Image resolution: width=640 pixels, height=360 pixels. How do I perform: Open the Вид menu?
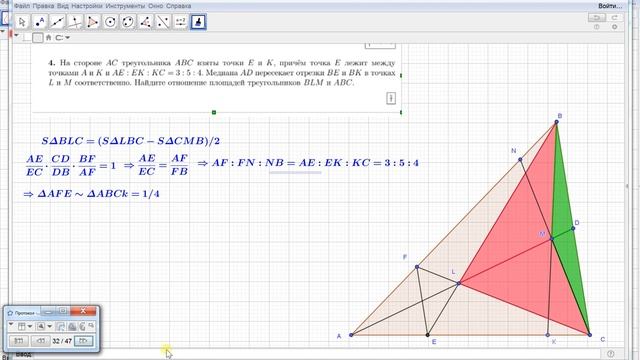click(x=62, y=6)
